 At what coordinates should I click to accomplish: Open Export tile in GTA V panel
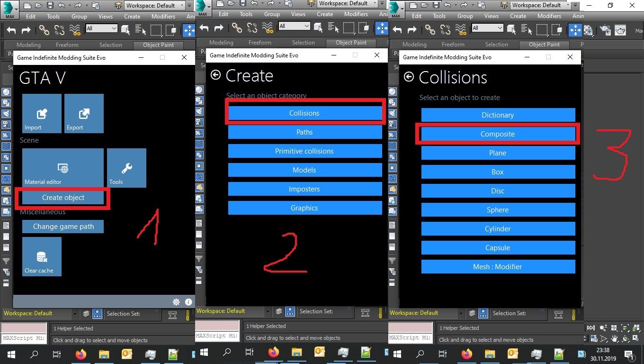84,113
